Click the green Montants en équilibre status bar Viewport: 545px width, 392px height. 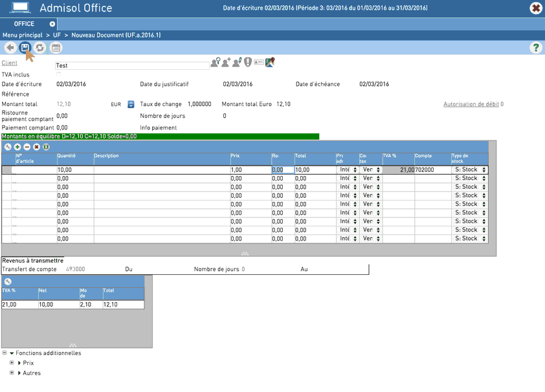point(161,136)
